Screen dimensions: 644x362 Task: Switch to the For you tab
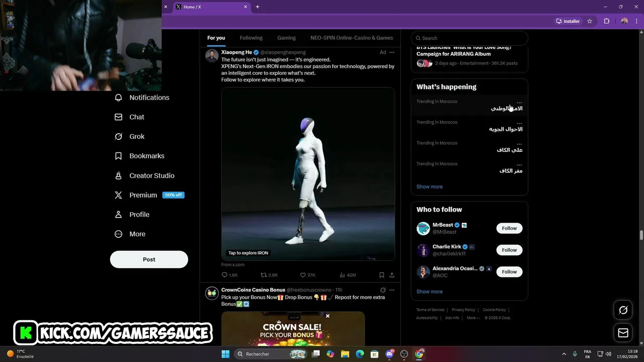(216, 38)
